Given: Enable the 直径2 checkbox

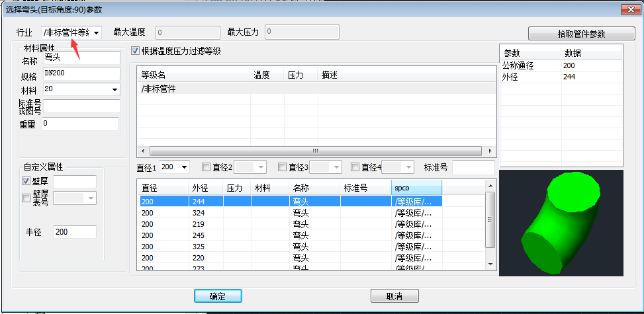Looking at the screenshot, I should point(206,167).
